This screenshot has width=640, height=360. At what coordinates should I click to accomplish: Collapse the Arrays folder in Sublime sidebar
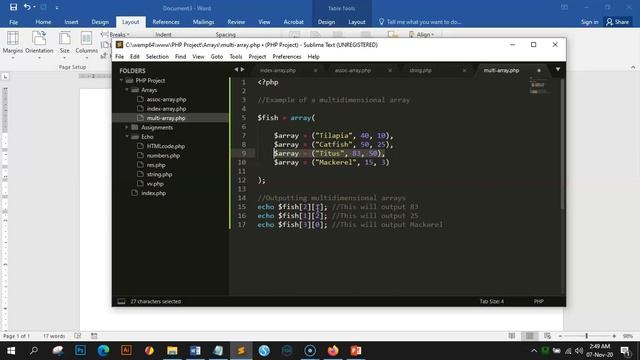point(127,90)
